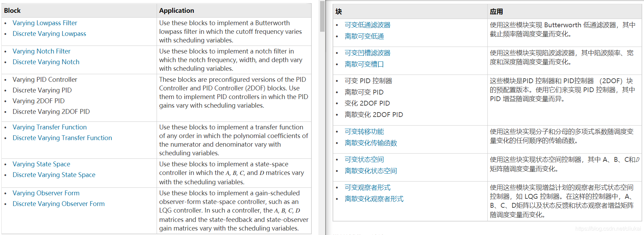Open the 离散变化传输函数 link
Screen dimensions: 644x235
371,143
